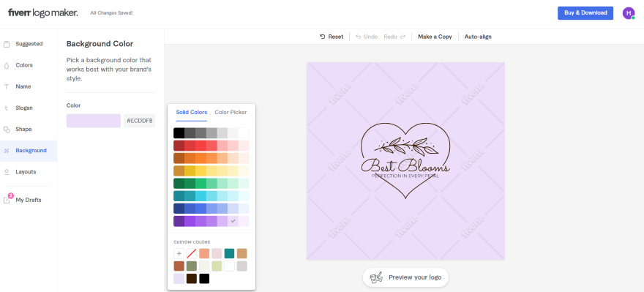The image size is (644, 292).
Task: Click the user avatar H icon
Action: 629,13
